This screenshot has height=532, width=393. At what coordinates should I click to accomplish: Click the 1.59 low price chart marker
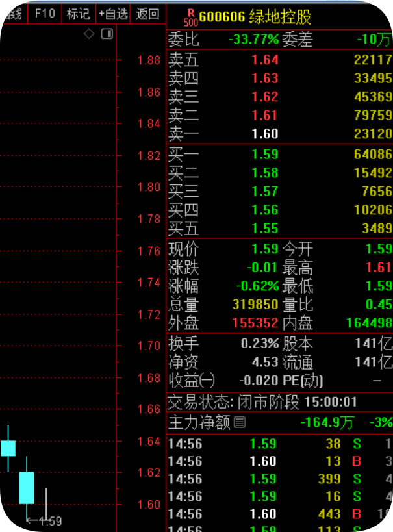44,521
